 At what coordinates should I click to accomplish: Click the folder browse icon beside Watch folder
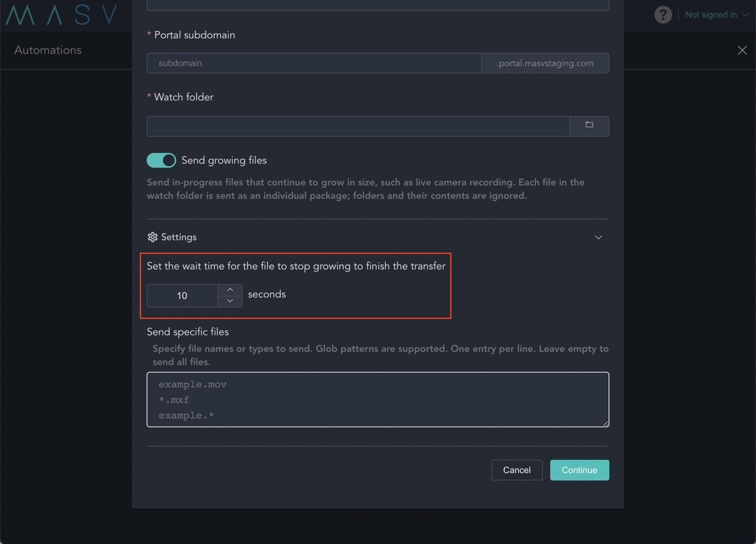pos(589,125)
